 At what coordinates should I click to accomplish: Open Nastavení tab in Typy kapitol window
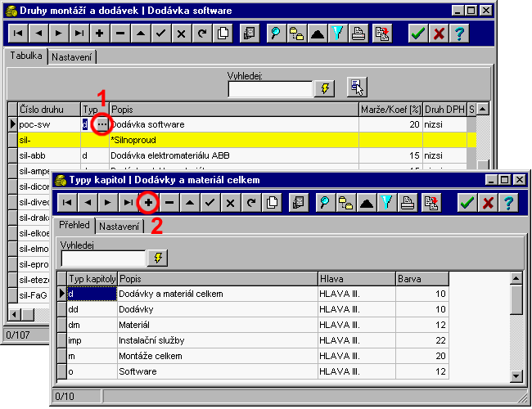tap(119, 226)
